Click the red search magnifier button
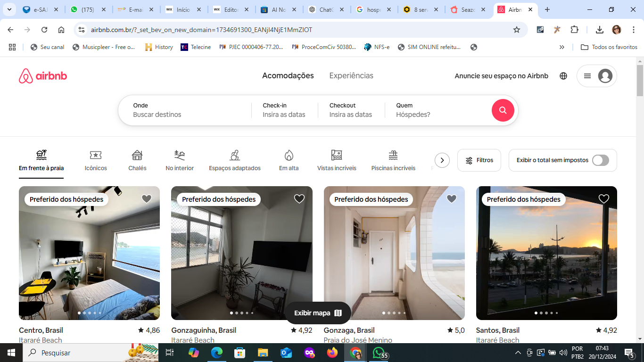644x362 pixels. pyautogui.click(x=503, y=110)
